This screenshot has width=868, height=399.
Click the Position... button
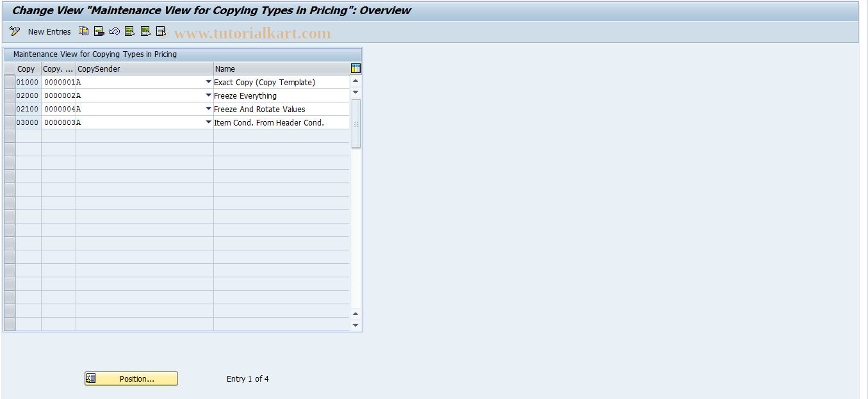coord(131,379)
